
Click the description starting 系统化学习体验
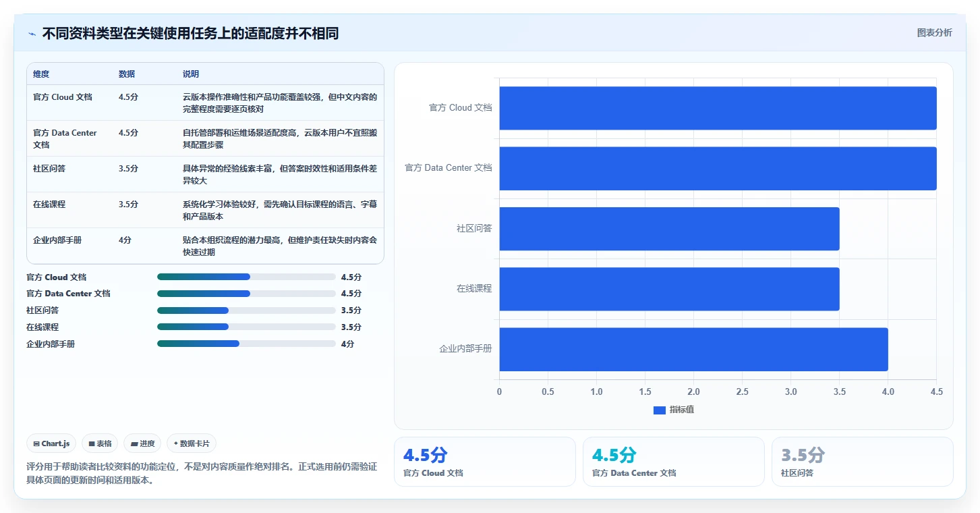click(x=280, y=211)
